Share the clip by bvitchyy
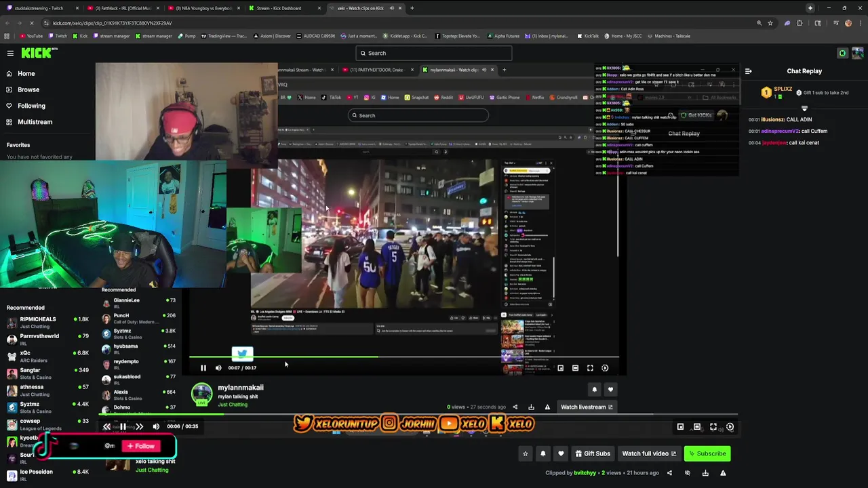Viewport: 868px width, 488px height. pyautogui.click(x=669, y=473)
